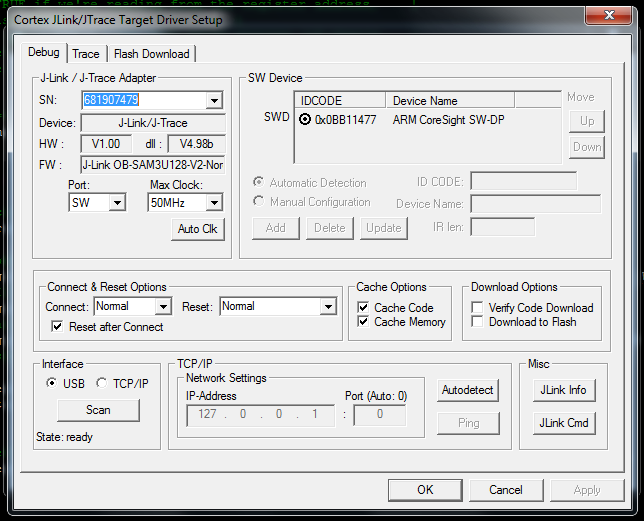The width and height of the screenshot is (644, 521).
Task: Enable Download to Flash checkbox
Action: click(478, 322)
